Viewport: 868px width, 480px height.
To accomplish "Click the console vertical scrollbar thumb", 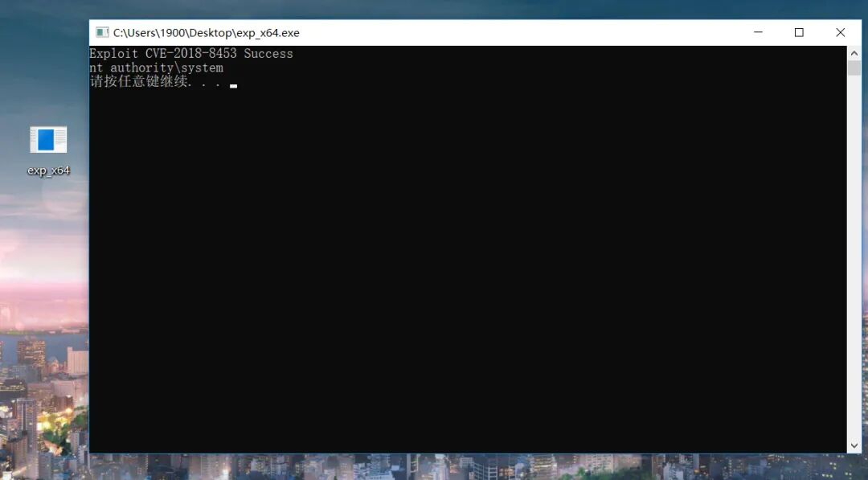I will click(x=854, y=68).
